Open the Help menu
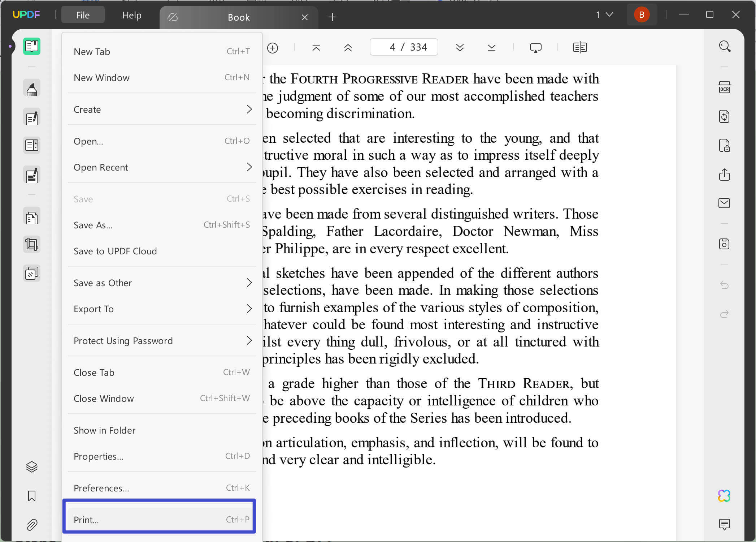 tap(131, 15)
